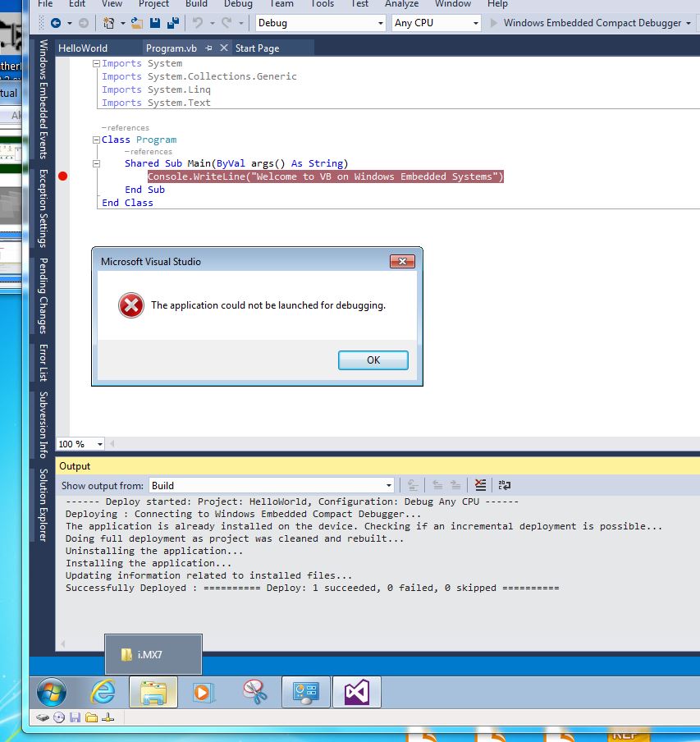Screen dimensions: 700x742
Task: Open Windows Explorer from the taskbar
Action: [153, 692]
